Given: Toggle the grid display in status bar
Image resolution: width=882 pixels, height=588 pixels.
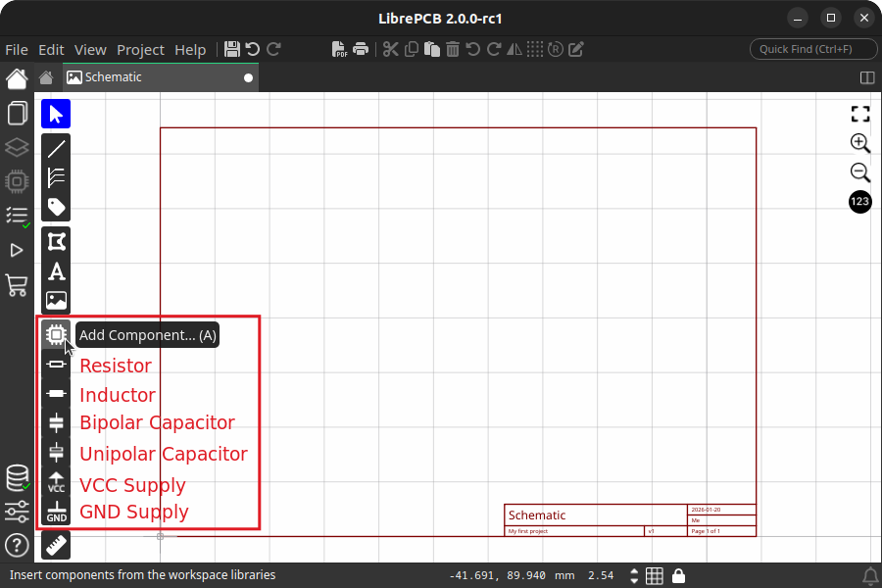Looking at the screenshot, I should tap(654, 575).
